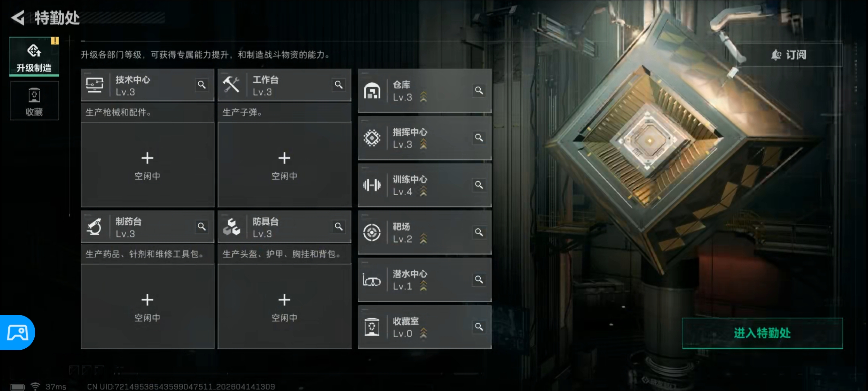Click the magnifier on the 仓库 row

(479, 91)
